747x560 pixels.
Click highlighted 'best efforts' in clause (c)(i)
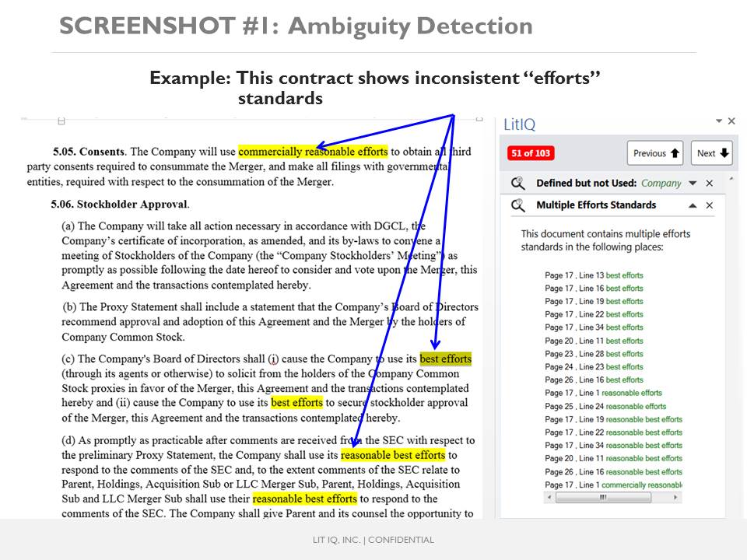(x=445, y=359)
